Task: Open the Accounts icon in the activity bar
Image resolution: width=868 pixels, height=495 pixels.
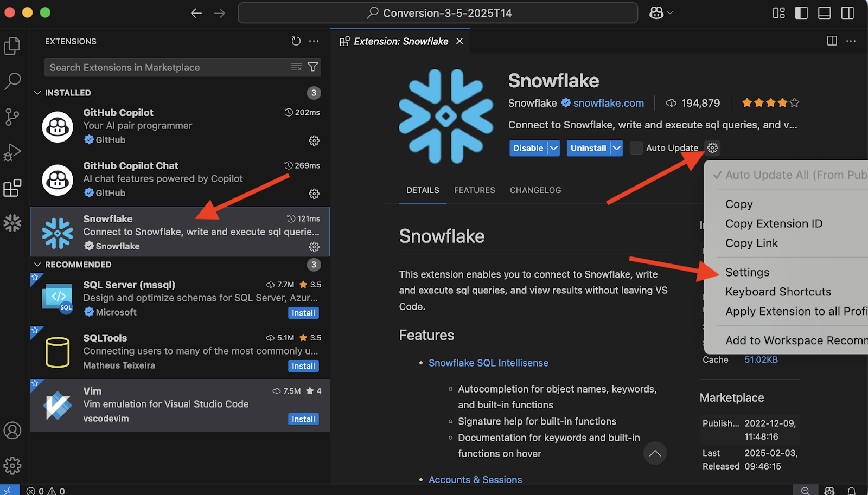Action: 12,430
